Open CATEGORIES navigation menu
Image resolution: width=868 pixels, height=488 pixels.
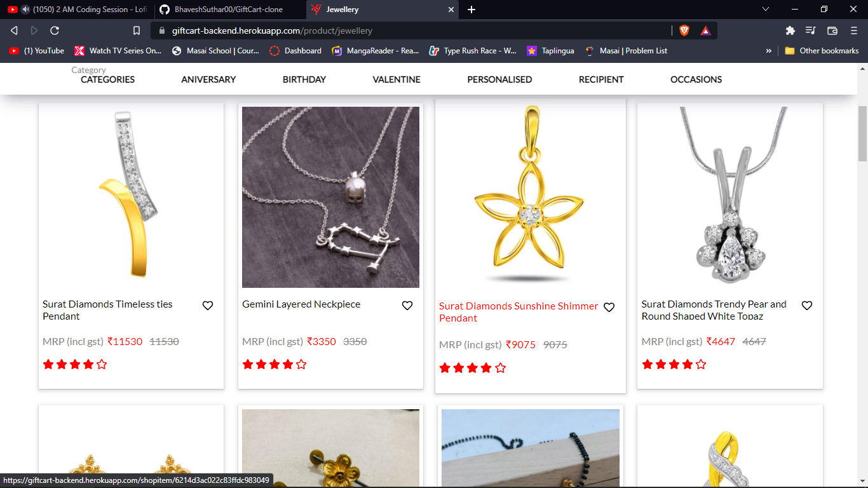[107, 79]
